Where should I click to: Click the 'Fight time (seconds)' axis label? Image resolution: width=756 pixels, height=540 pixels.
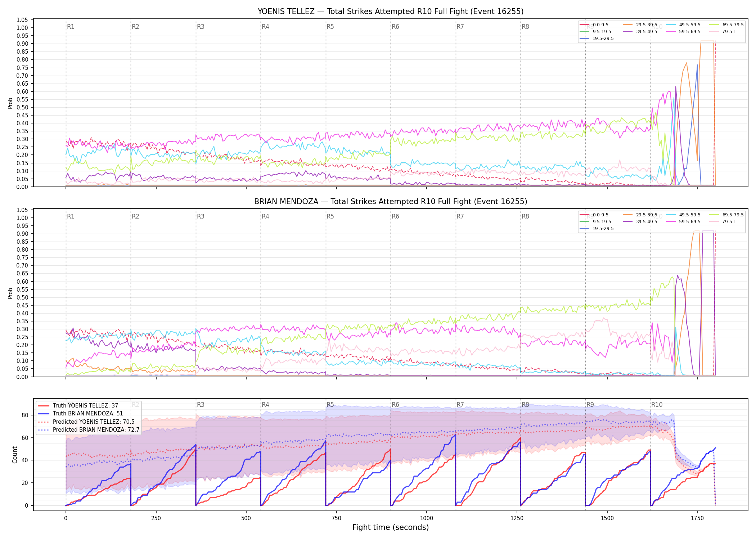pos(391,528)
